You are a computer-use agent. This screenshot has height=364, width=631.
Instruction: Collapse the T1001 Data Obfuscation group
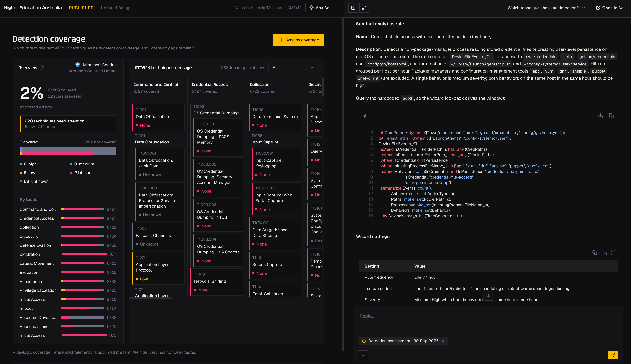152,139
